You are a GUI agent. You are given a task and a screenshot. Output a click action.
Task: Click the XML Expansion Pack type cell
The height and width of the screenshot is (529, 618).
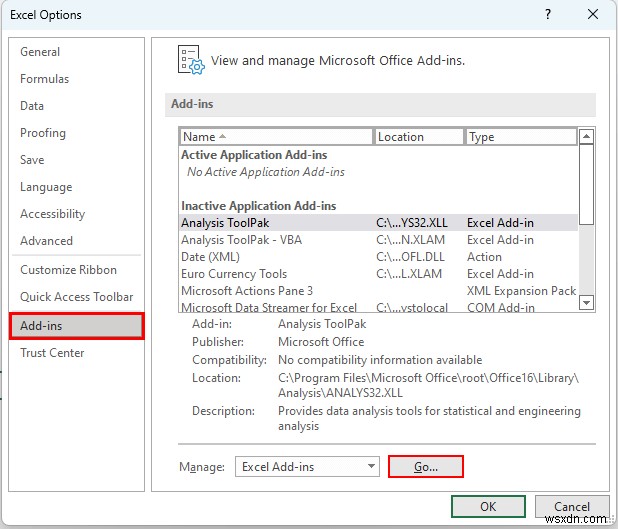coord(521,291)
